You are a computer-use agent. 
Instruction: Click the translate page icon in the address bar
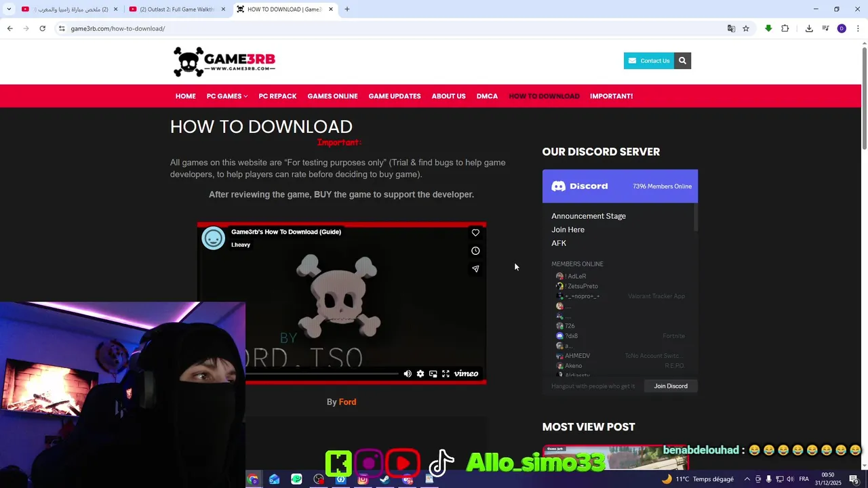[731, 28]
